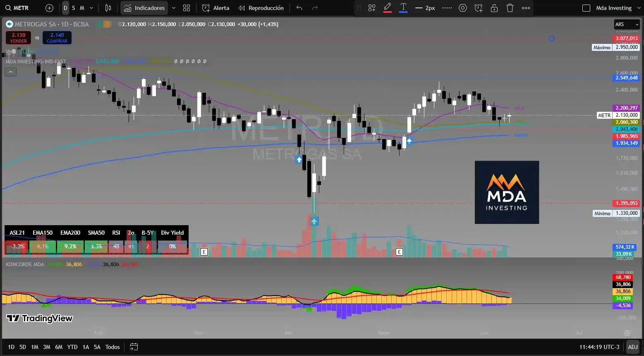This screenshot has height=356, width=644.
Task: Open indicator templates grid icon
Action: [x=187, y=8]
